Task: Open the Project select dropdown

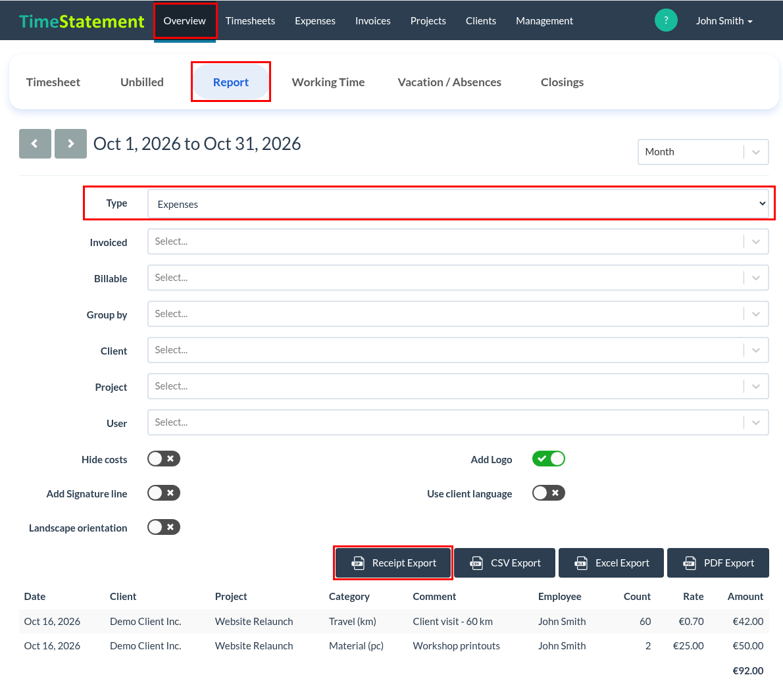Action: [458, 386]
